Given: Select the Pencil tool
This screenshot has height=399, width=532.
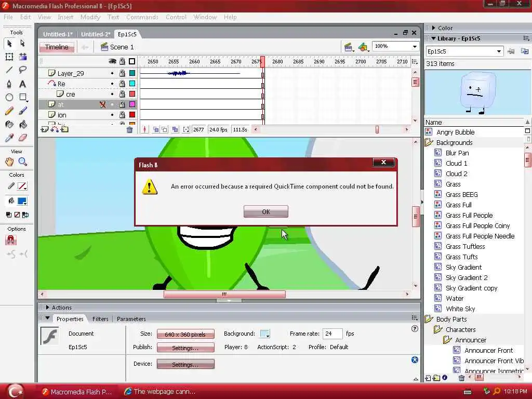Looking at the screenshot, I should tap(9, 111).
